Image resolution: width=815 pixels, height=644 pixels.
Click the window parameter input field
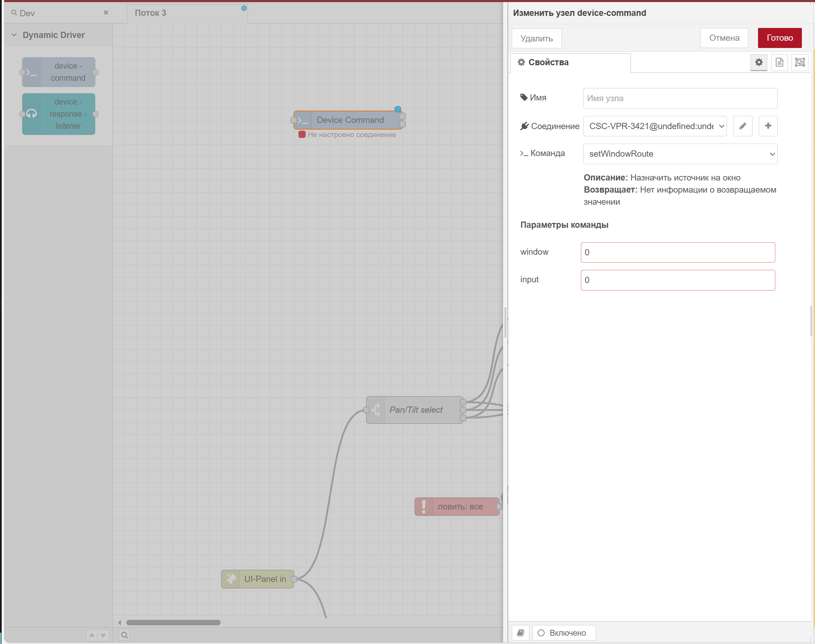pyautogui.click(x=677, y=252)
